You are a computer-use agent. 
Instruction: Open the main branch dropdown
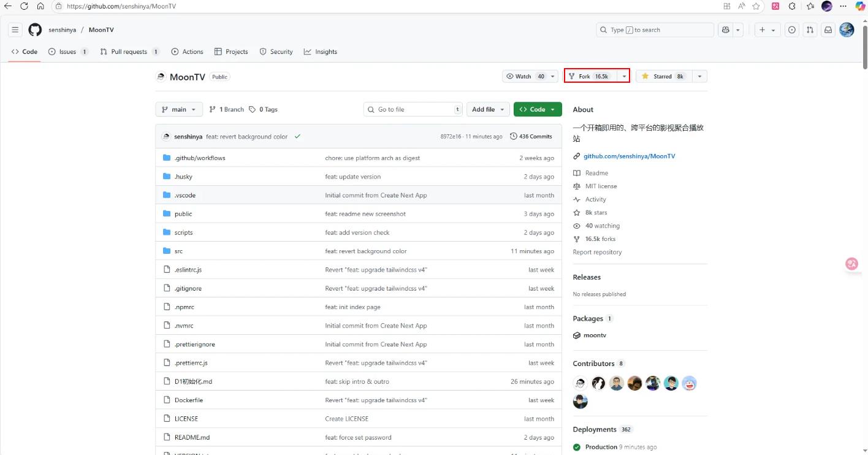tap(179, 109)
